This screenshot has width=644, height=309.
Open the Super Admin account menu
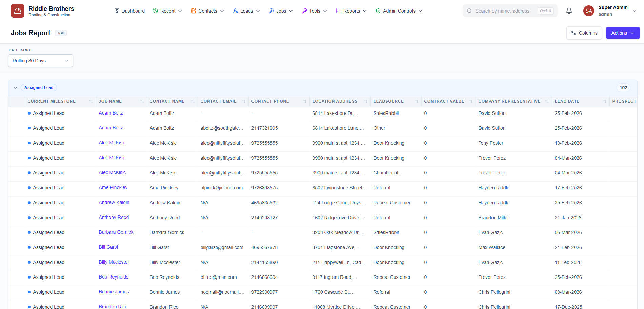[x=610, y=11]
